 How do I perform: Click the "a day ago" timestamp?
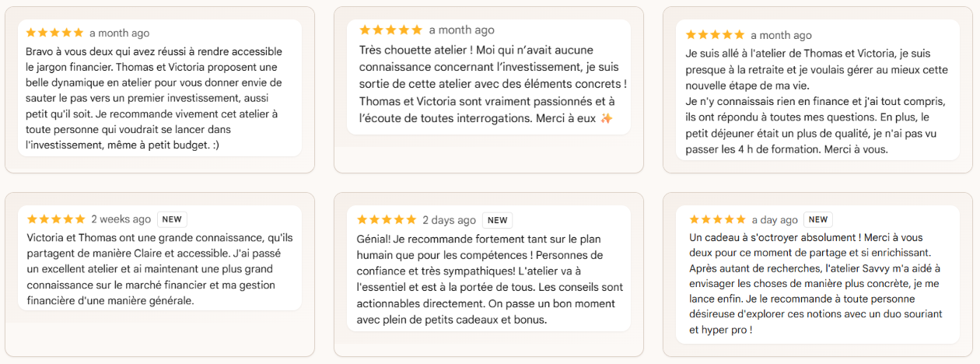(x=775, y=220)
